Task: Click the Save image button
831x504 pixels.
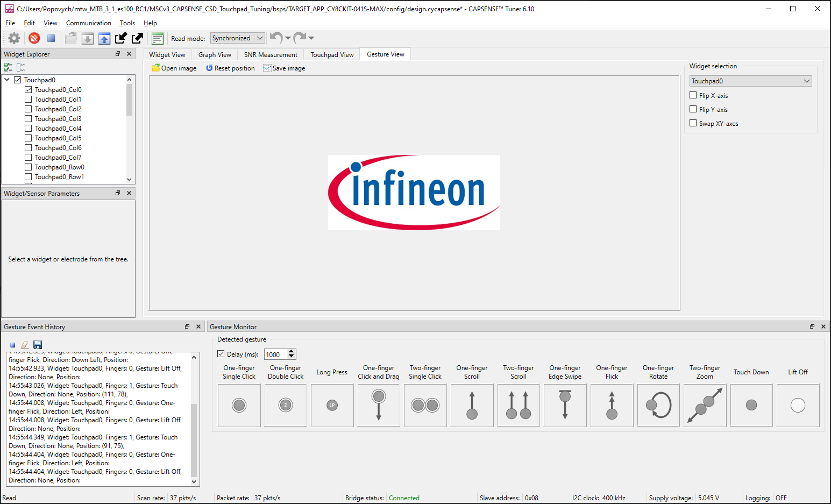Action: click(x=284, y=68)
